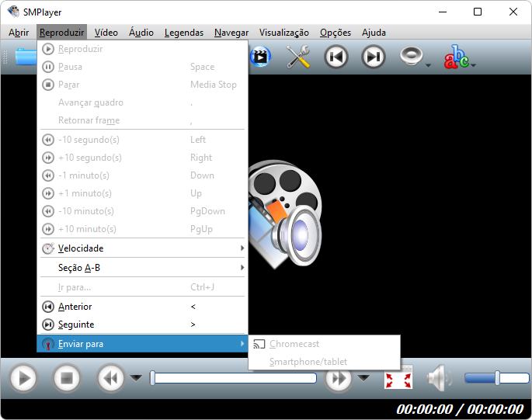Viewport: 532px width, 420px height.
Task: Open the Vídeo menu
Action: coord(106,33)
